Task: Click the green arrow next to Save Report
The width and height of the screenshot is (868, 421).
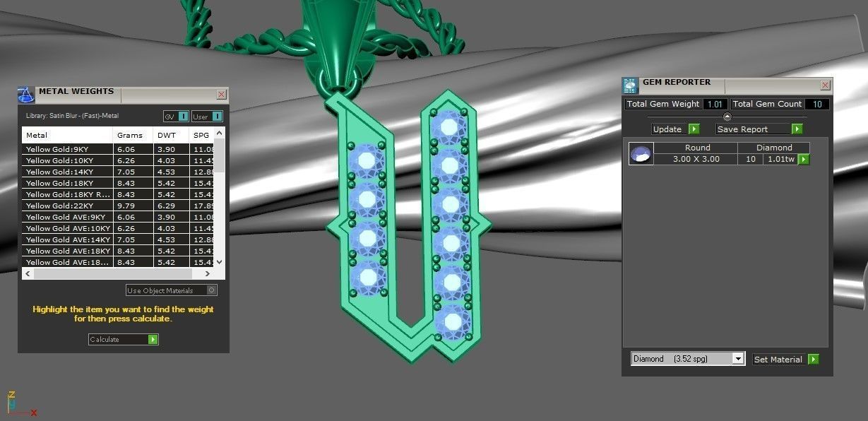Action: 797,129
